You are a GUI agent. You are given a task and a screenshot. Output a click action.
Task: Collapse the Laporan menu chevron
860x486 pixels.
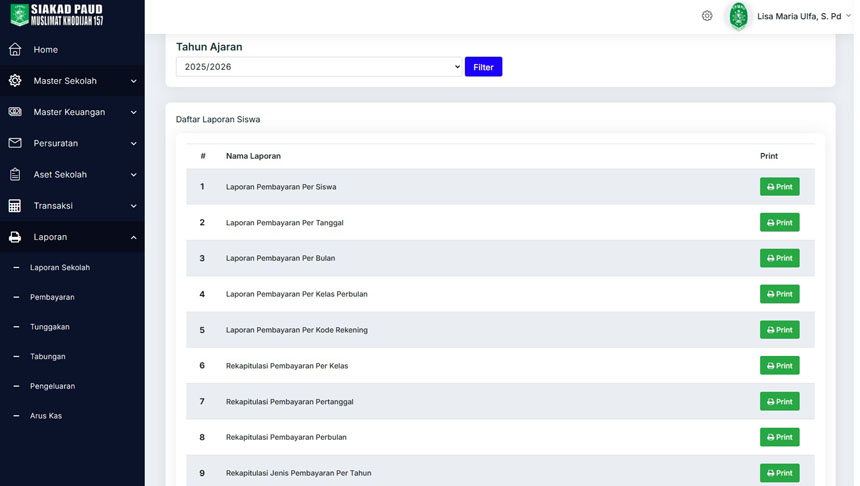coord(133,237)
